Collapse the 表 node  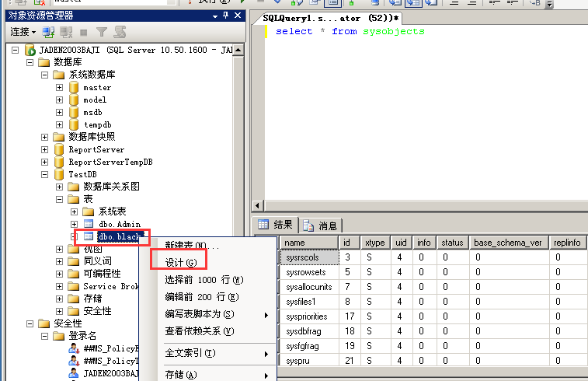point(59,199)
